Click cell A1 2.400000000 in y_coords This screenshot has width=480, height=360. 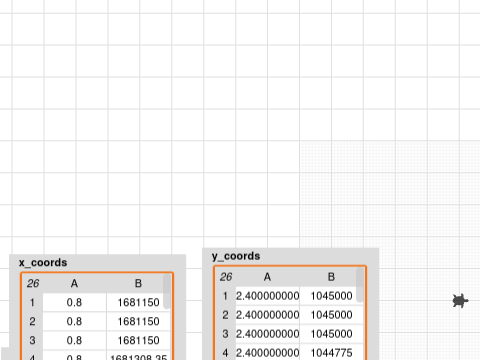pos(267,296)
